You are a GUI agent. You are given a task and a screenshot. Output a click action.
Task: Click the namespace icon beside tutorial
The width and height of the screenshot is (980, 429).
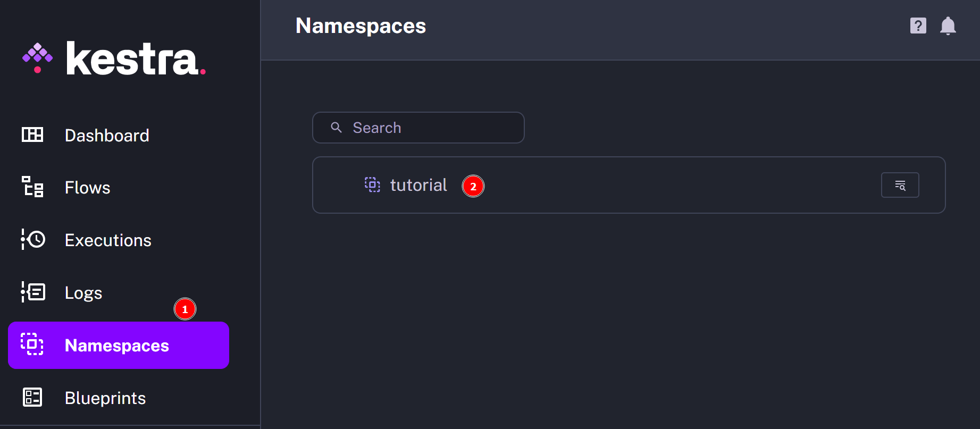[372, 184]
